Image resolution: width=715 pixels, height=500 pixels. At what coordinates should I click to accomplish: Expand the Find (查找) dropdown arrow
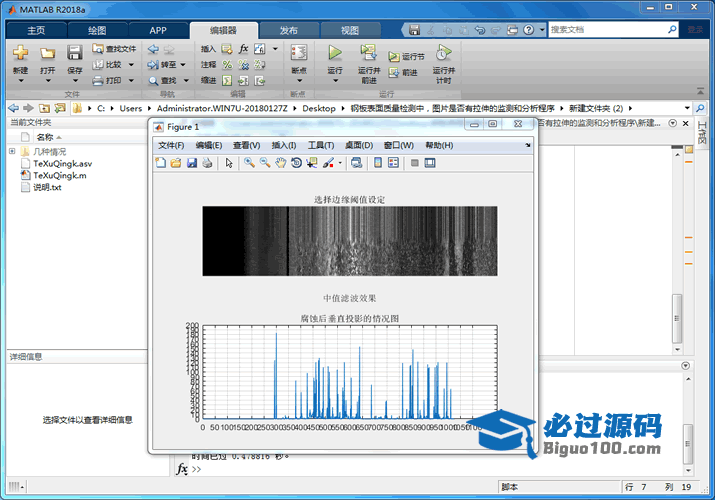pyautogui.click(x=186, y=81)
